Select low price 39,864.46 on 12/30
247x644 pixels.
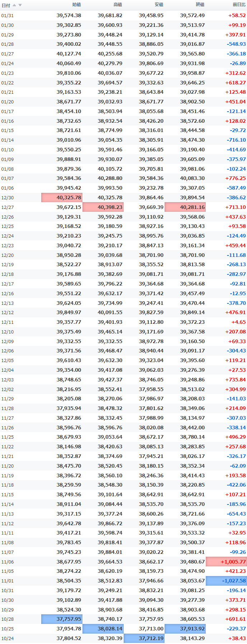coord(151,198)
